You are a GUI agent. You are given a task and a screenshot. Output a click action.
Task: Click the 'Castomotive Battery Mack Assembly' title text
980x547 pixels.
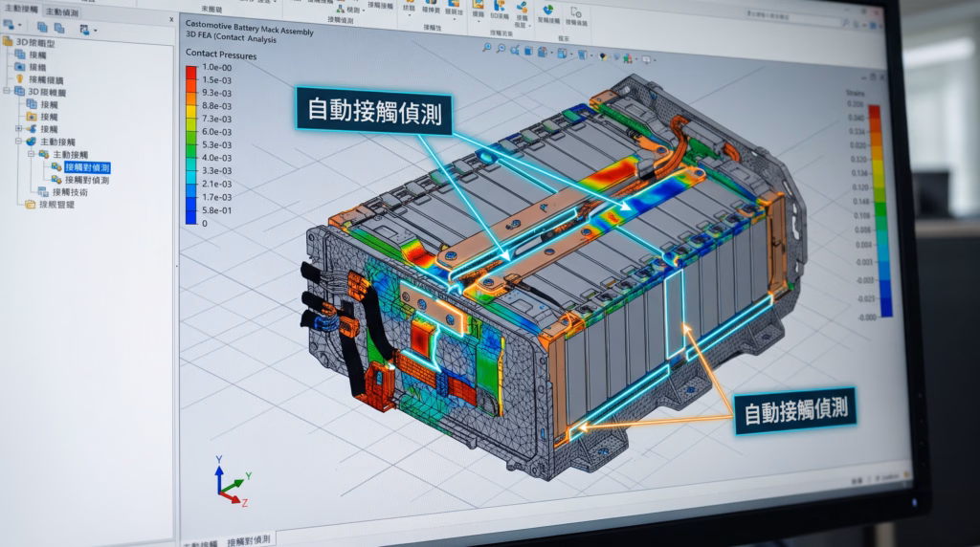[x=250, y=27]
